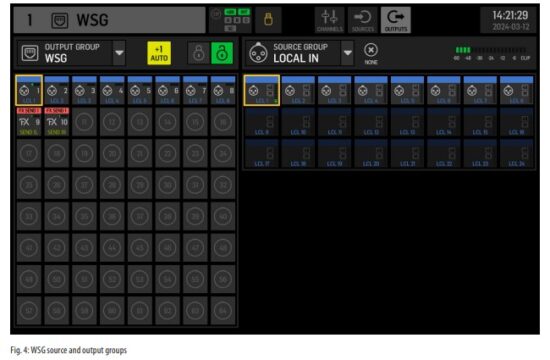This screenshot has width=550, height=360.
Task: Select WSG output slot 5
Action: click(140, 90)
